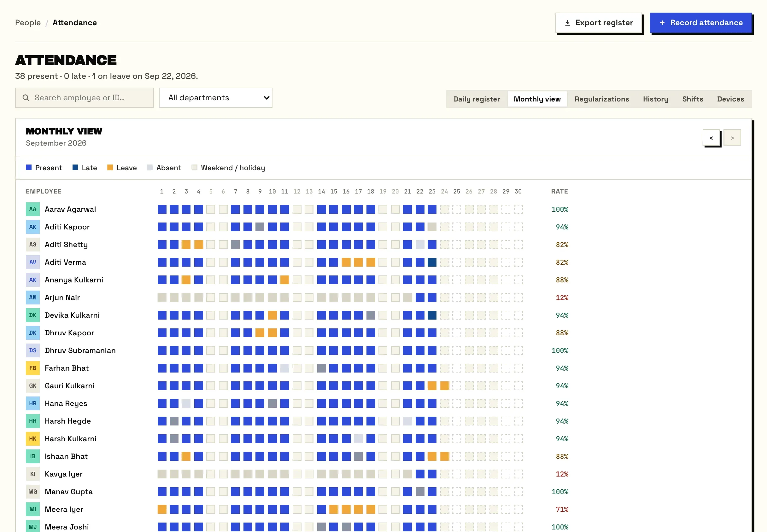Switch to the Daily register tab

point(477,99)
